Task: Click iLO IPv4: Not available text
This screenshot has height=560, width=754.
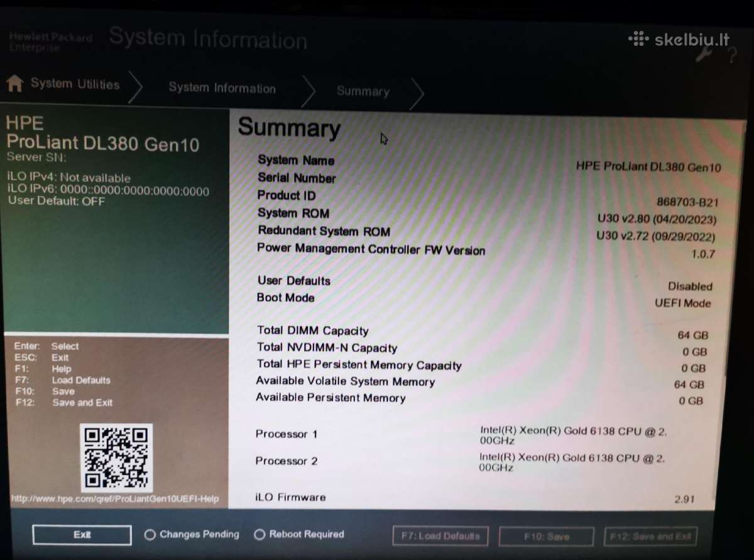Action: click(69, 178)
